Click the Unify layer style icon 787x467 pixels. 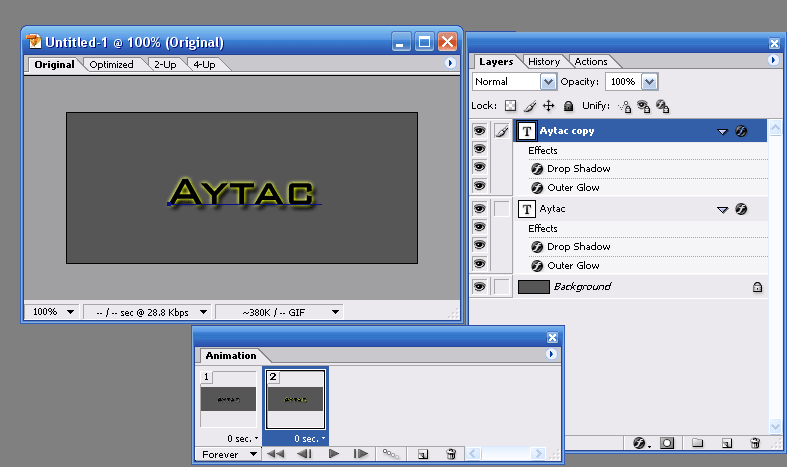663,106
